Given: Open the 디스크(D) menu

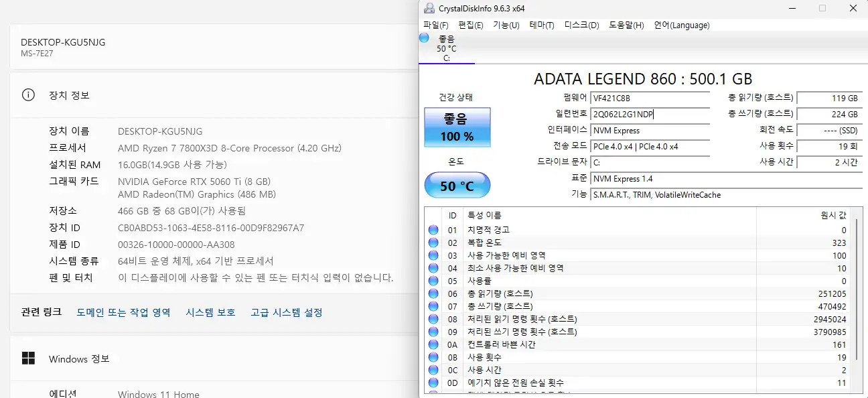Looking at the screenshot, I should (582, 25).
